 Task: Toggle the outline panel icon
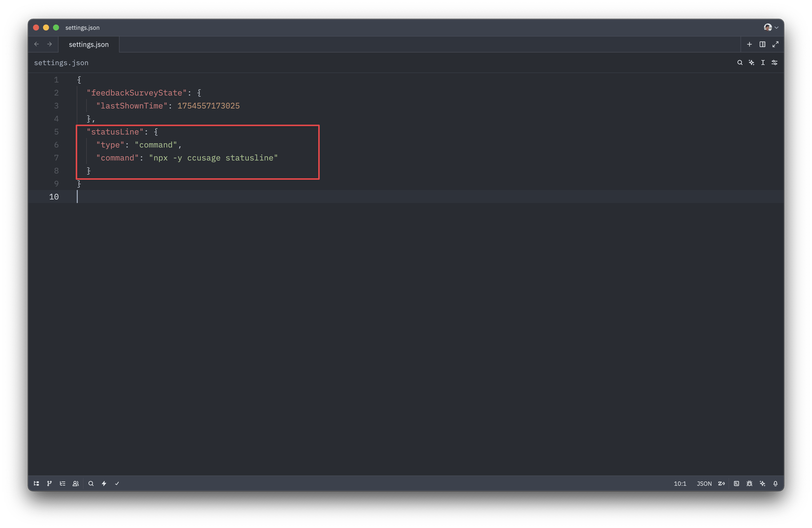tap(62, 483)
